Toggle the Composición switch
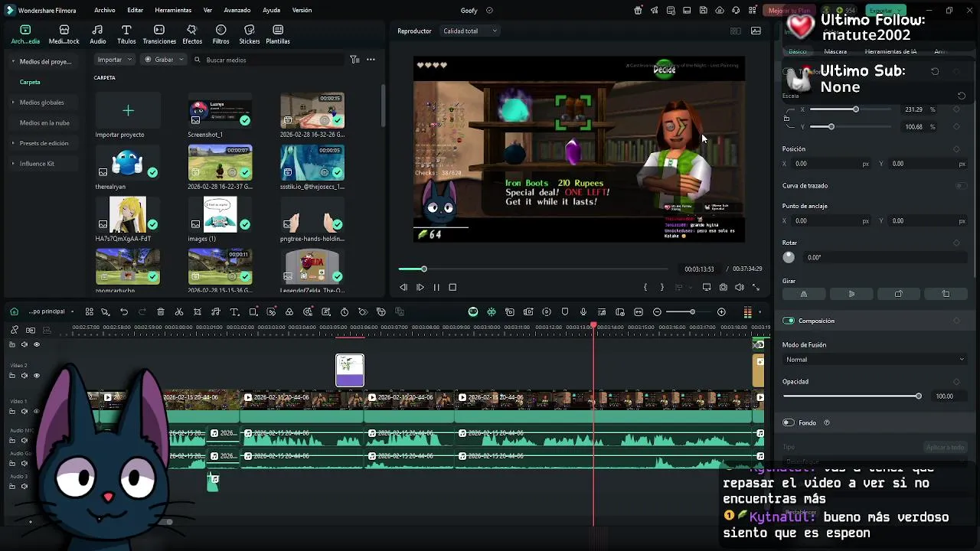980x551 pixels. coord(789,321)
